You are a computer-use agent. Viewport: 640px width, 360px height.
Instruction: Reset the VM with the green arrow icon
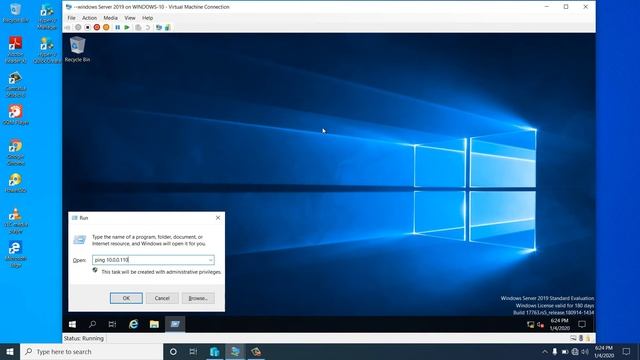pos(127,27)
